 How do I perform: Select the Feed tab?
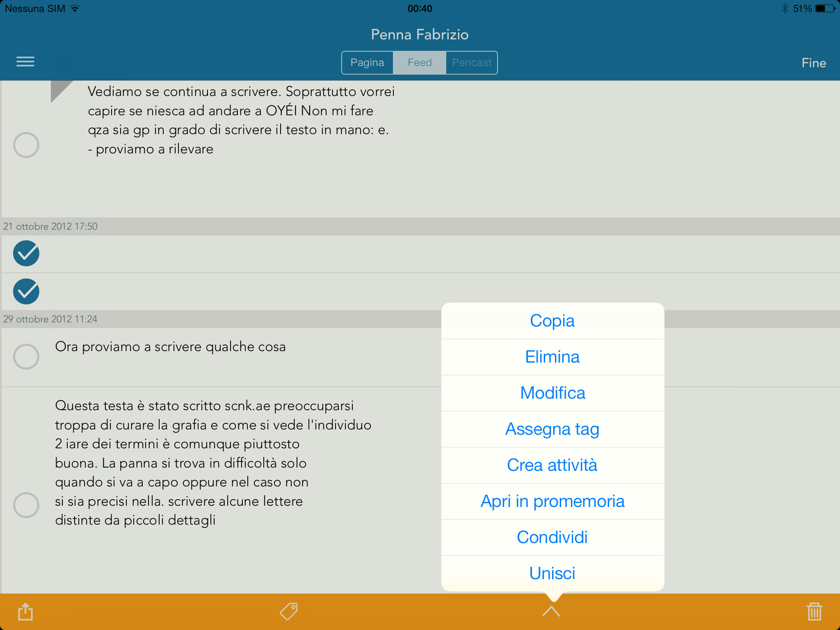pyautogui.click(x=420, y=63)
